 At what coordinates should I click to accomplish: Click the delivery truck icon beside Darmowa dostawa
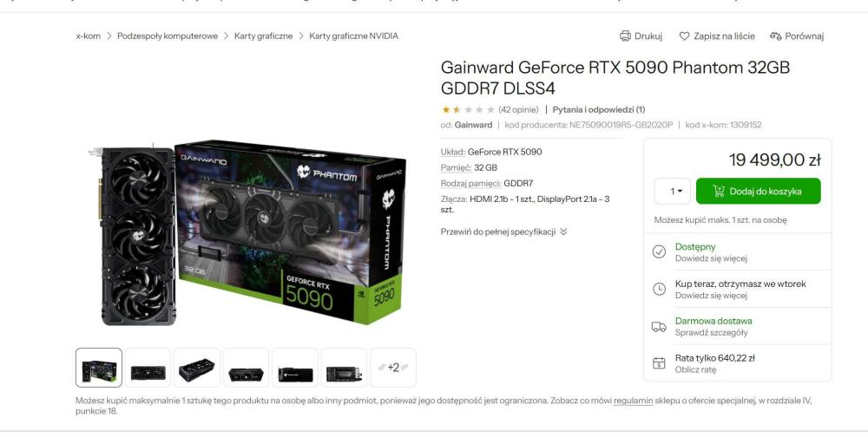click(x=659, y=326)
